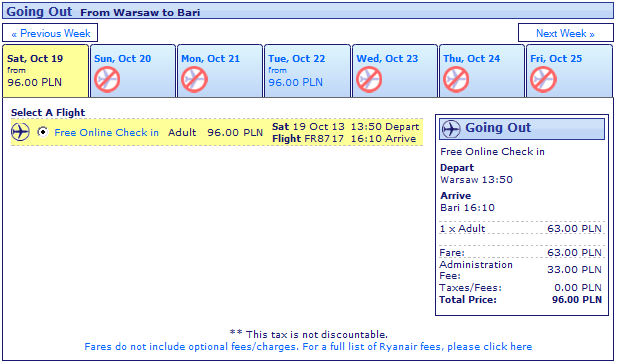
Task: Click the Mon, Oct 21 tab label
Action: 210,59
